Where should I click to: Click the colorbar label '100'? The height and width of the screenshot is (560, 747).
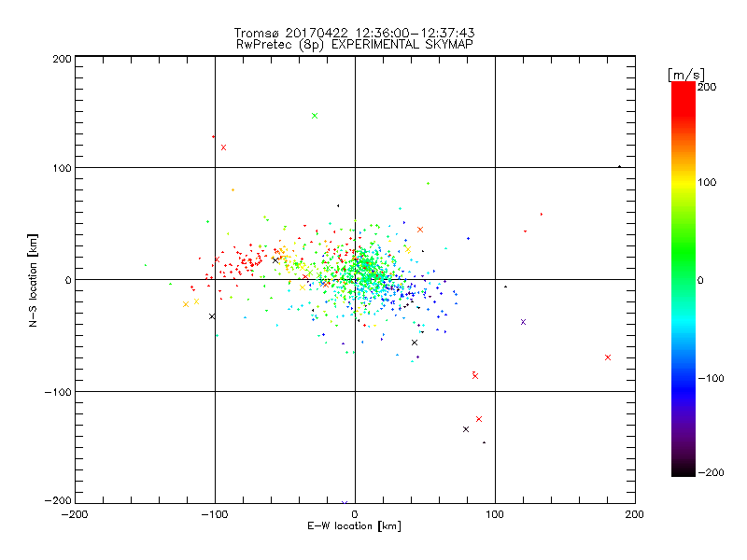click(x=707, y=182)
